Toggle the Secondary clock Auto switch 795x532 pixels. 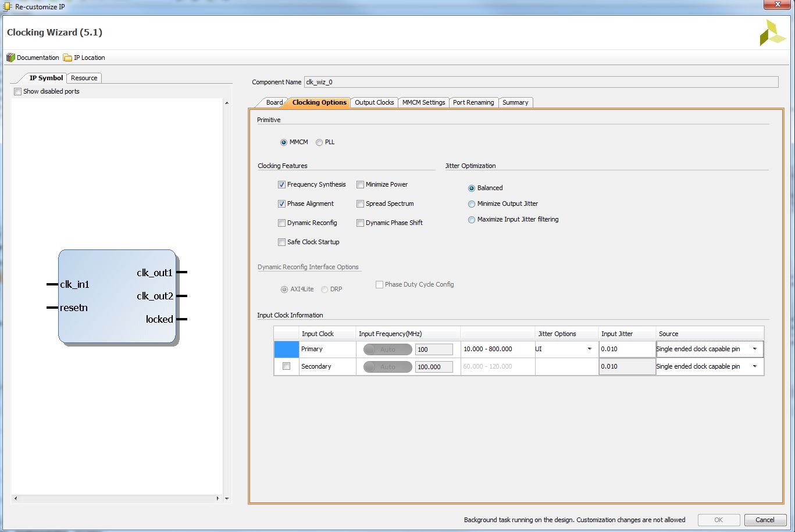pos(387,367)
